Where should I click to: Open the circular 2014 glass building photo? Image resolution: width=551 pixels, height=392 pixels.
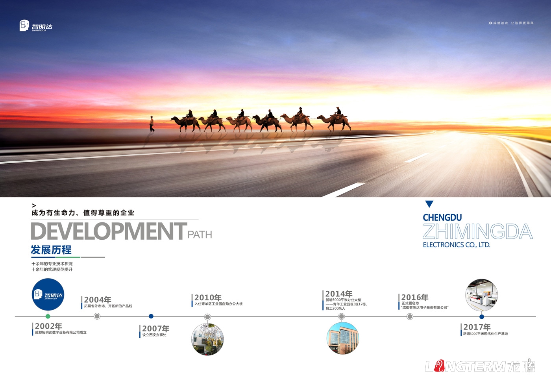tap(343, 338)
